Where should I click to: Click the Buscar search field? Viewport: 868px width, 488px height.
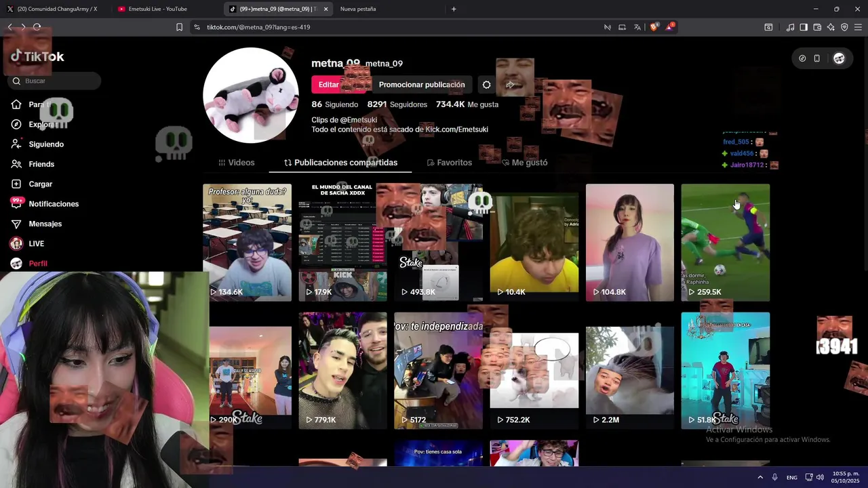(x=54, y=81)
